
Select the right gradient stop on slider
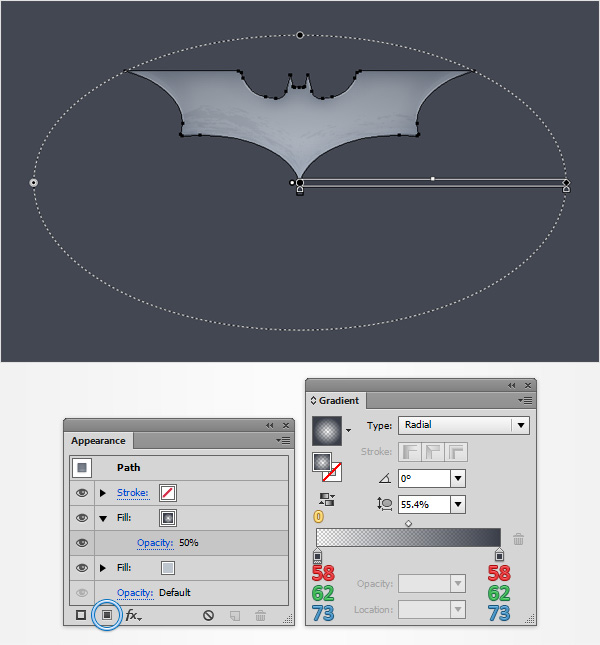point(499,555)
